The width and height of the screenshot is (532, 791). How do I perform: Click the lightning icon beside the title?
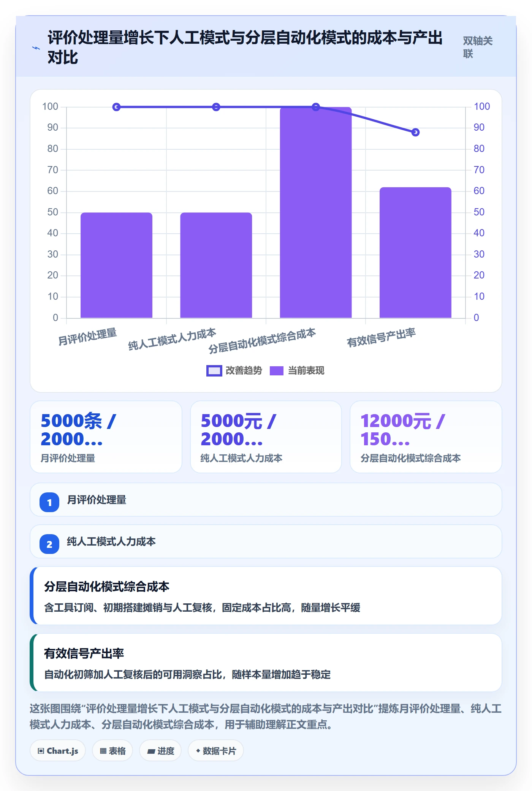click(x=36, y=48)
